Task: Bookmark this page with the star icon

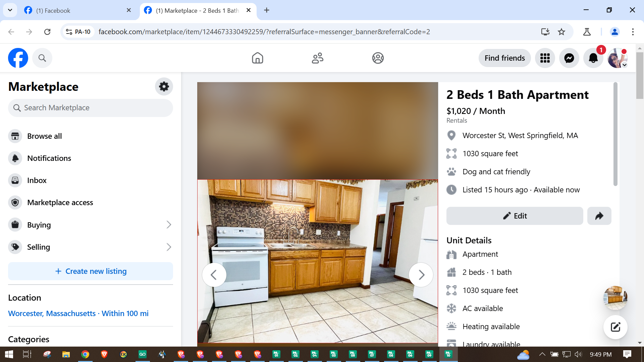Action: point(561,32)
